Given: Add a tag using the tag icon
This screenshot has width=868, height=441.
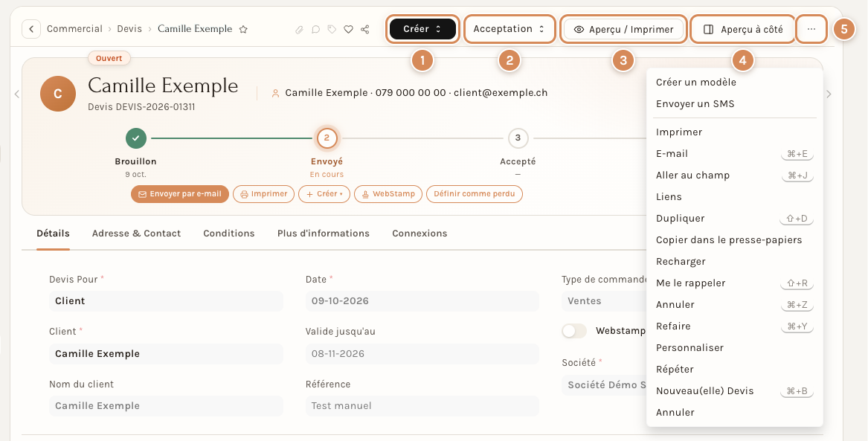Looking at the screenshot, I should (332, 29).
